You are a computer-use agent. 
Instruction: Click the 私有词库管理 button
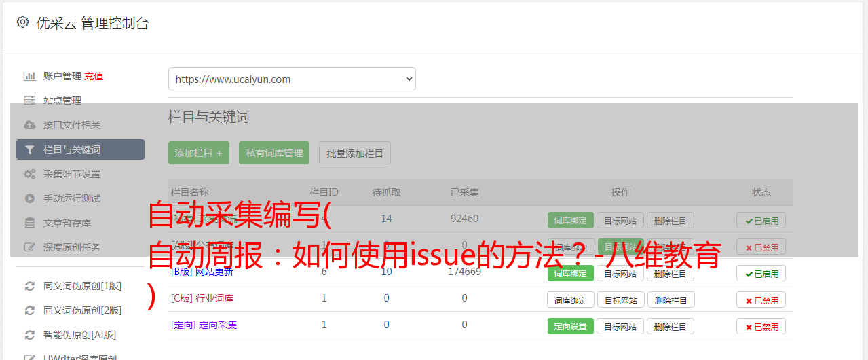pos(274,153)
